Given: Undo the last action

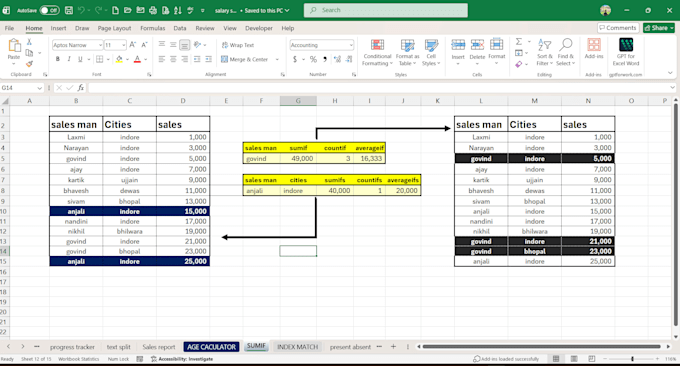Looking at the screenshot, I should pos(81,10).
